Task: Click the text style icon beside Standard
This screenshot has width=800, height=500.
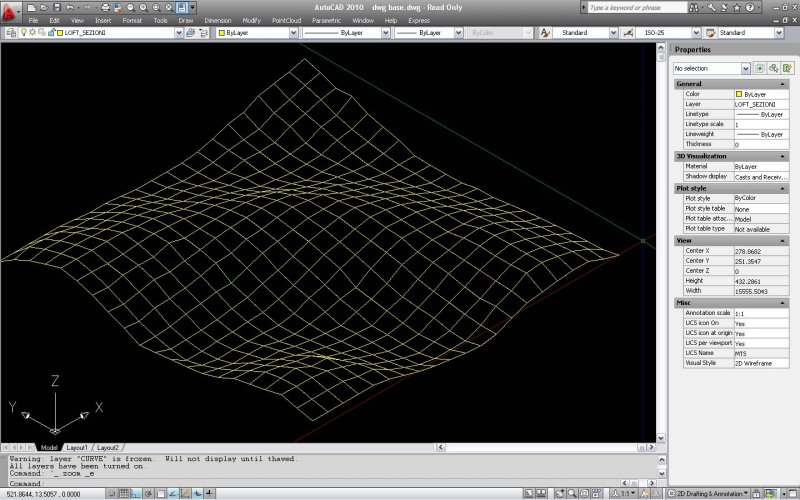Action: click(546, 33)
